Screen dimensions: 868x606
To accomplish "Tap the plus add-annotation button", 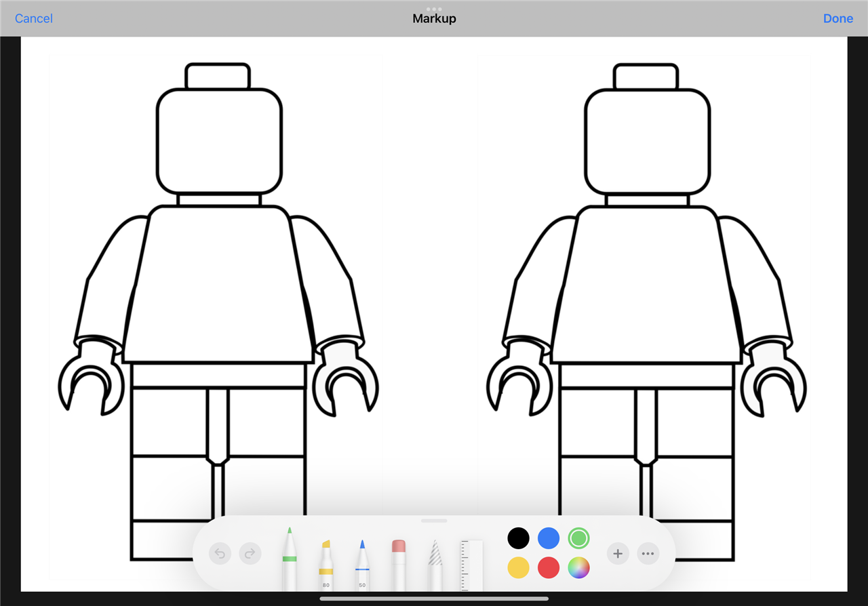I will point(618,554).
